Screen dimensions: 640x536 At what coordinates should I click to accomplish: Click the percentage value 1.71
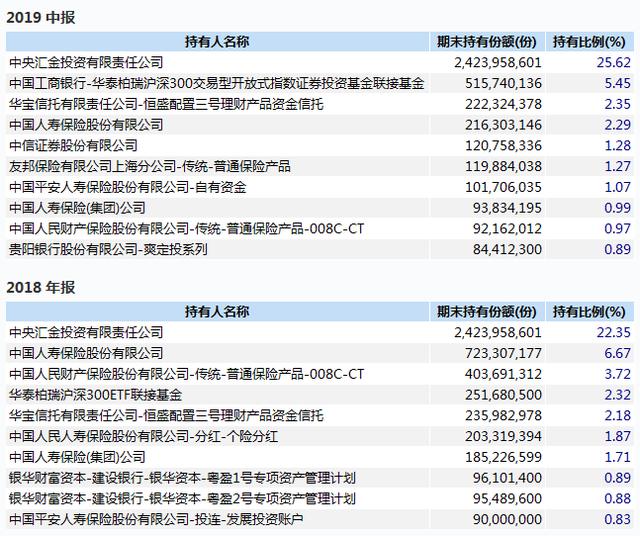tap(618, 458)
